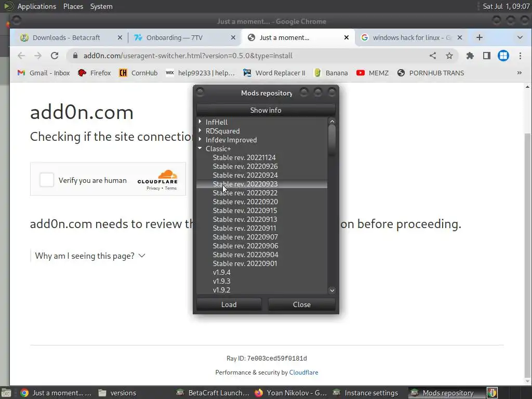Screen dimensions: 532x399
Task: Switch to Yoan Nikolov Firefox window in taskbar
Action: 291,393
